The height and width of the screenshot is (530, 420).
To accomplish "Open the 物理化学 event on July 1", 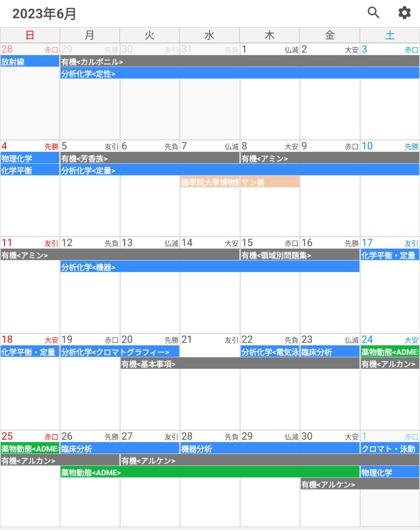I will [390, 472].
